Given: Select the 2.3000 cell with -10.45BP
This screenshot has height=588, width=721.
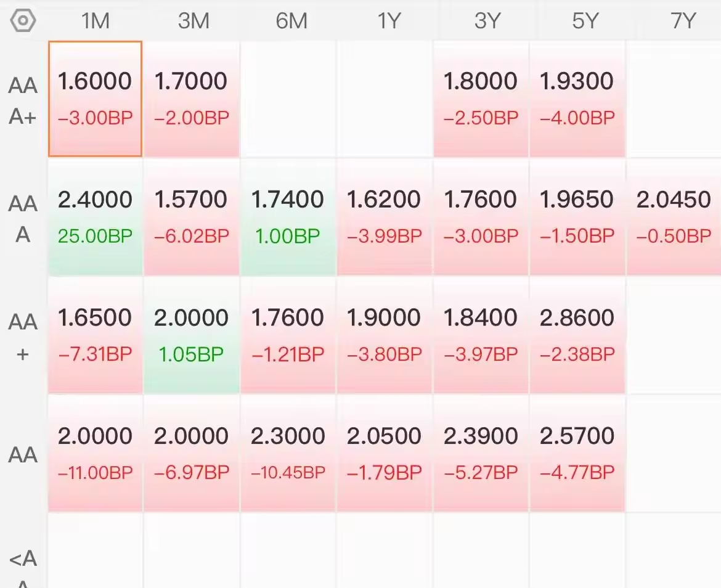Looking at the screenshot, I should (288, 453).
